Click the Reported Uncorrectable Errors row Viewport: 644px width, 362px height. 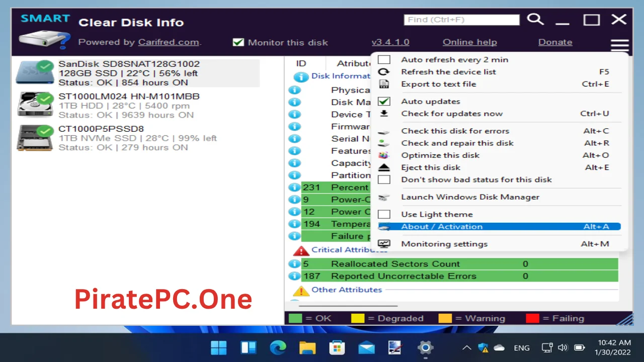459,276
